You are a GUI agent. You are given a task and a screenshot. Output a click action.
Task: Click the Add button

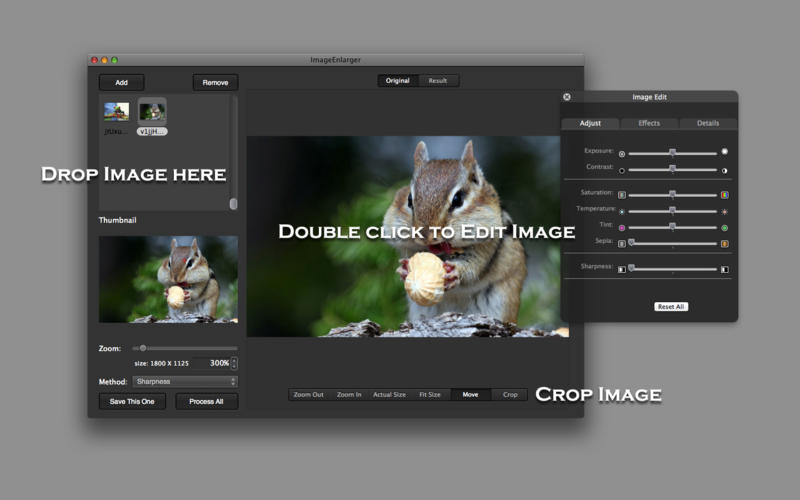coord(121,83)
